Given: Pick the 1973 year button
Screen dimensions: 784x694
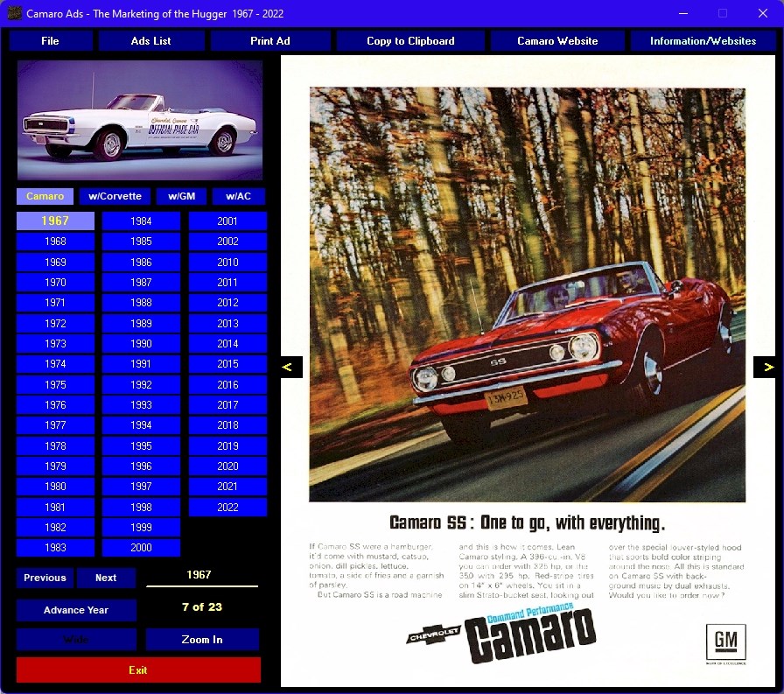Looking at the screenshot, I should (x=55, y=344).
